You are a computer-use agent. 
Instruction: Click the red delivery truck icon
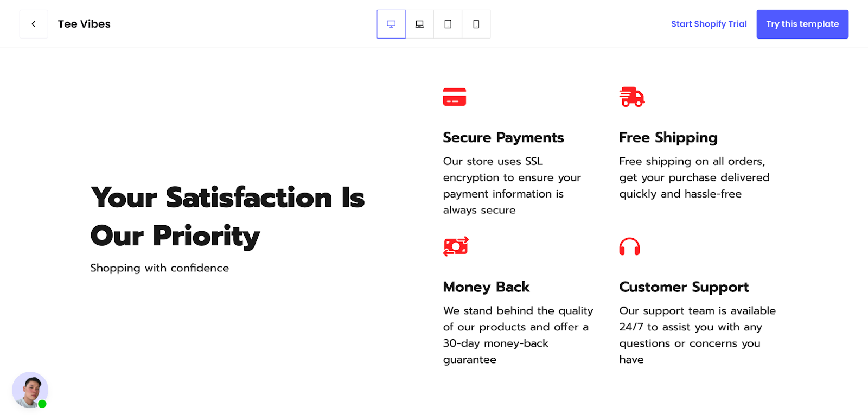pos(632,97)
